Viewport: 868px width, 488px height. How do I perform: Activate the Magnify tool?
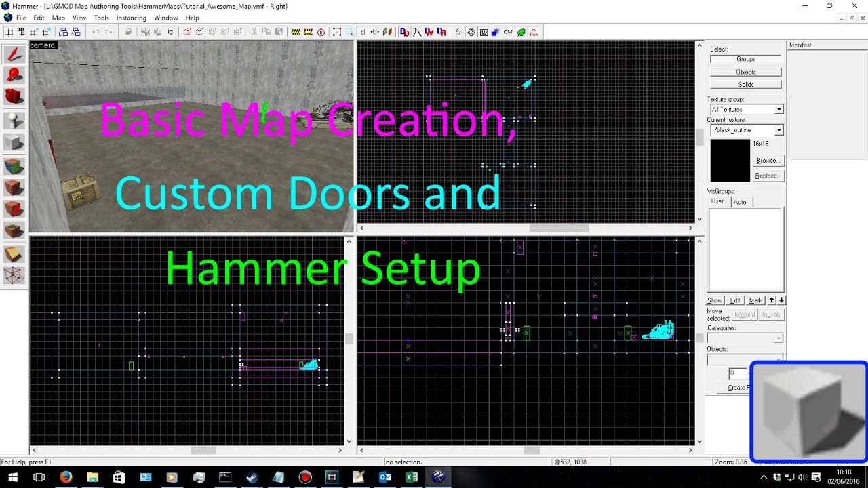click(15, 77)
